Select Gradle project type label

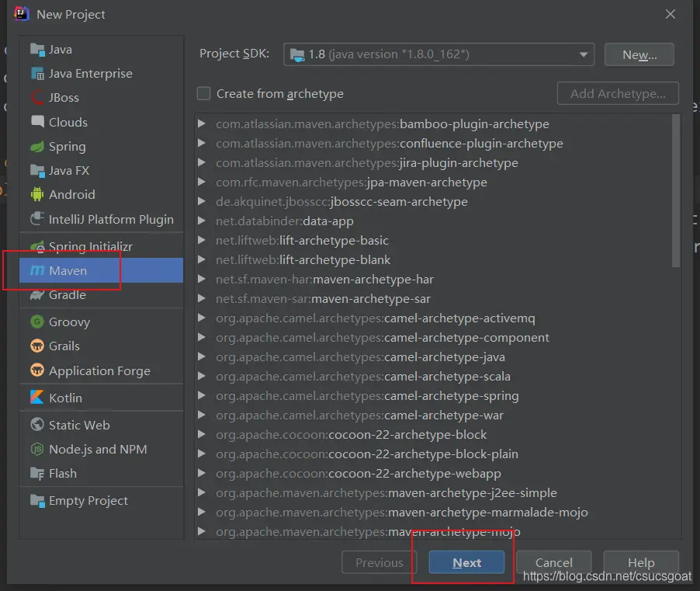68,295
